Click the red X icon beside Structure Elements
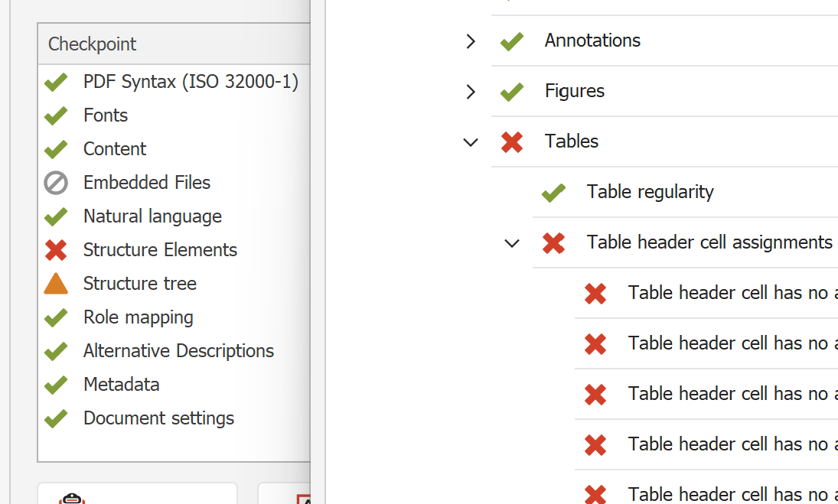Image resolution: width=838 pixels, height=504 pixels. click(x=56, y=250)
